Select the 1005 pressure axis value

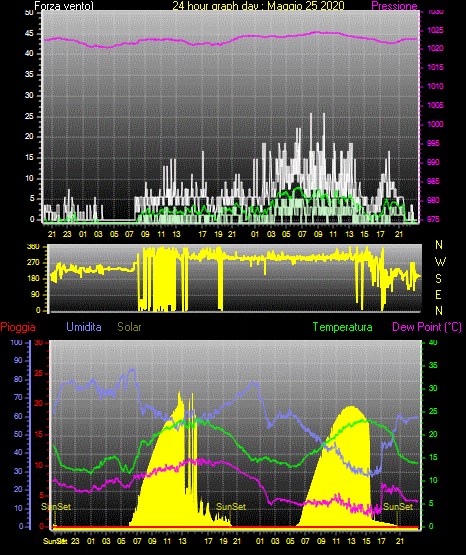pyautogui.click(x=435, y=105)
